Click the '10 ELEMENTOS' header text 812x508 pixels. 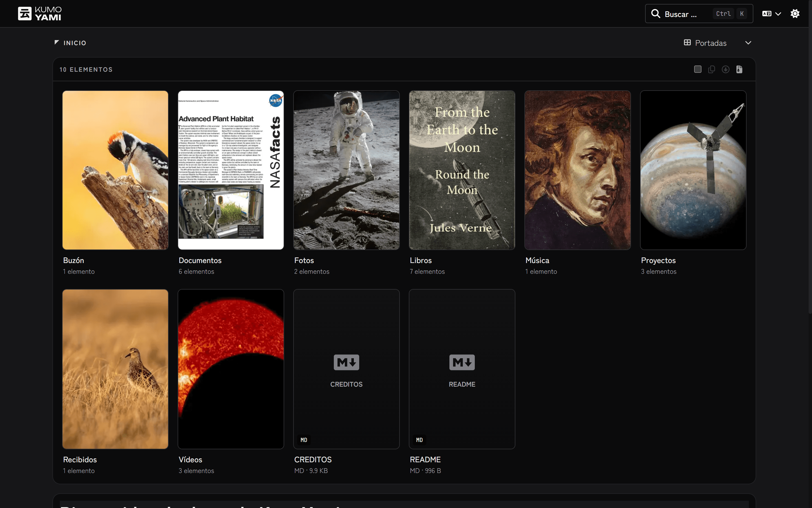86,69
